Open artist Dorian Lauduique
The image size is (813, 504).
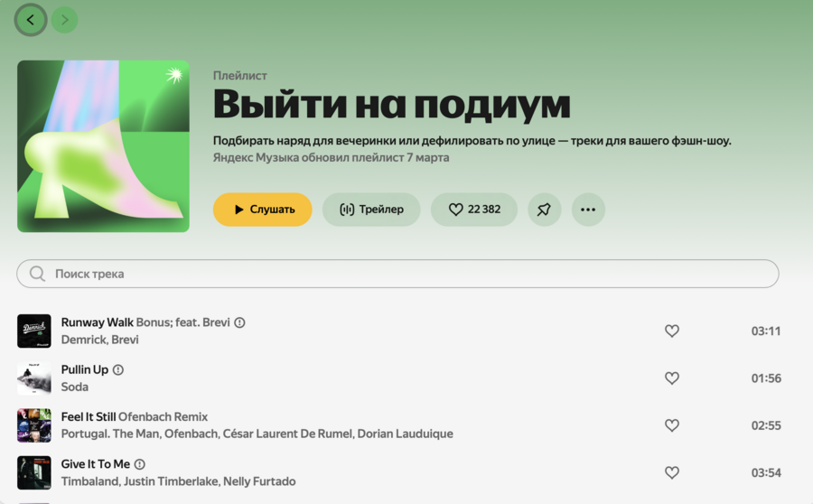[405, 434]
